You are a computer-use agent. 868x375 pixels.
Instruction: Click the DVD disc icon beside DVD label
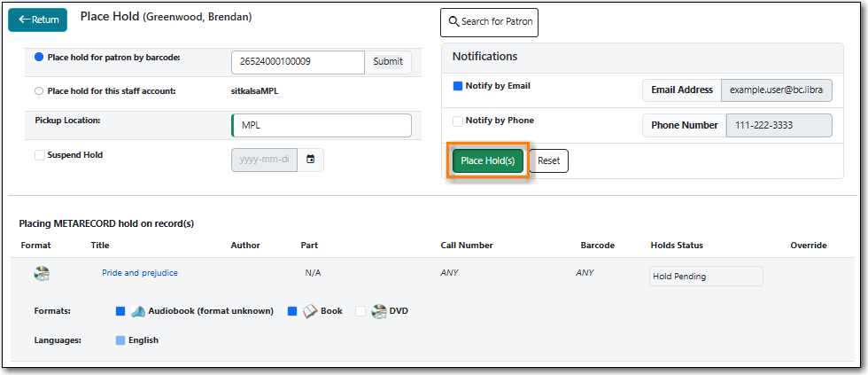379,311
